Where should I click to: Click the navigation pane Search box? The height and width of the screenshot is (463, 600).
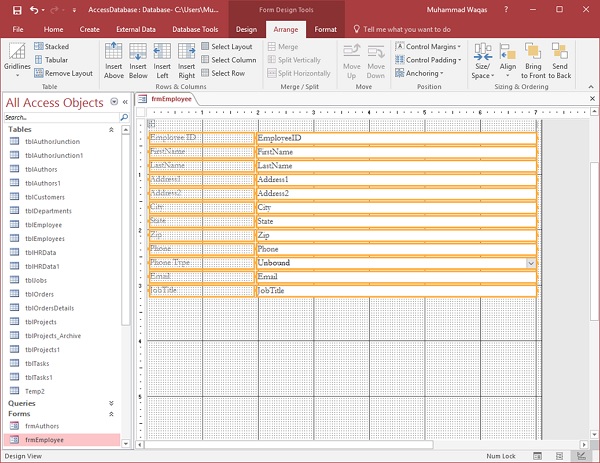[x=60, y=117]
